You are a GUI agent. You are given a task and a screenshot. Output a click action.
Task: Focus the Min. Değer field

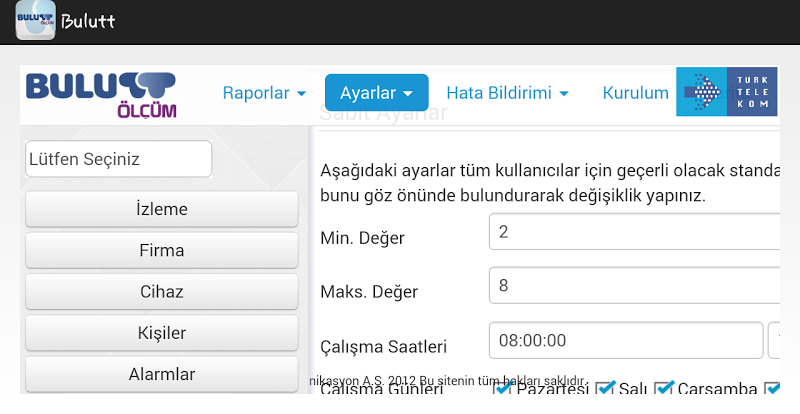(x=634, y=232)
